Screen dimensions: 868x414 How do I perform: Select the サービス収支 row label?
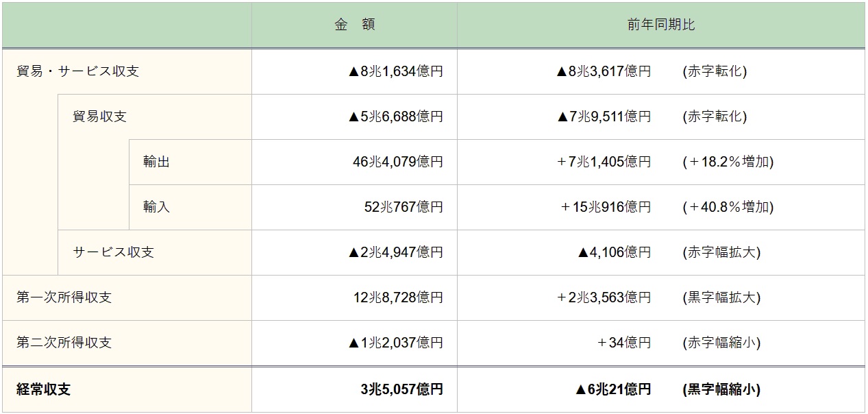[x=114, y=252]
